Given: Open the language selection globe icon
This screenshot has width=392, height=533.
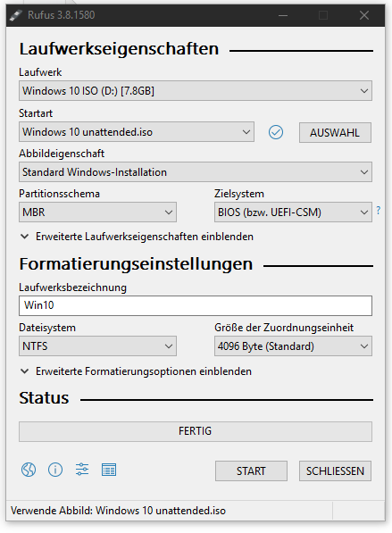Looking at the screenshot, I should pyautogui.click(x=29, y=470).
